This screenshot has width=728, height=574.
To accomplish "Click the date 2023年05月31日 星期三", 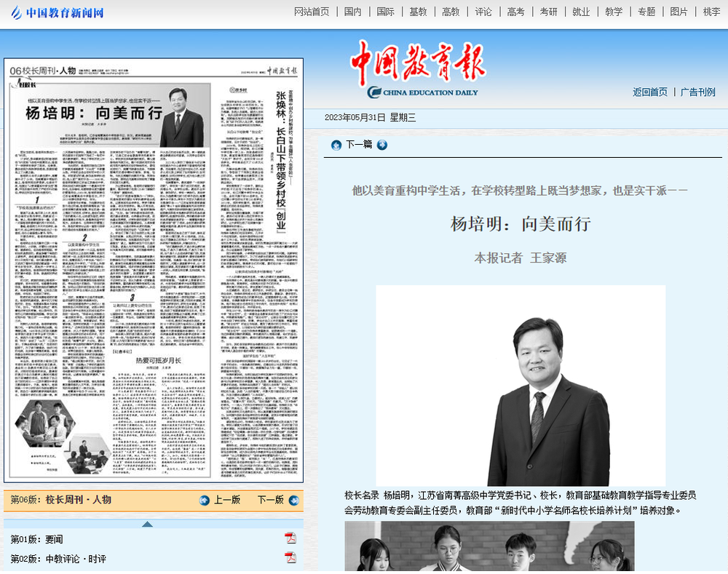I will pos(370,117).
